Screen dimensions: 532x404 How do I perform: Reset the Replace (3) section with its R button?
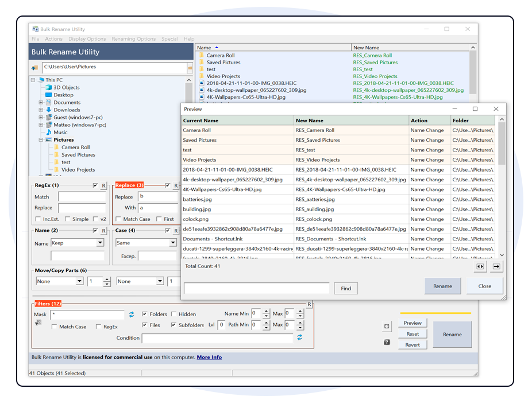click(x=176, y=186)
